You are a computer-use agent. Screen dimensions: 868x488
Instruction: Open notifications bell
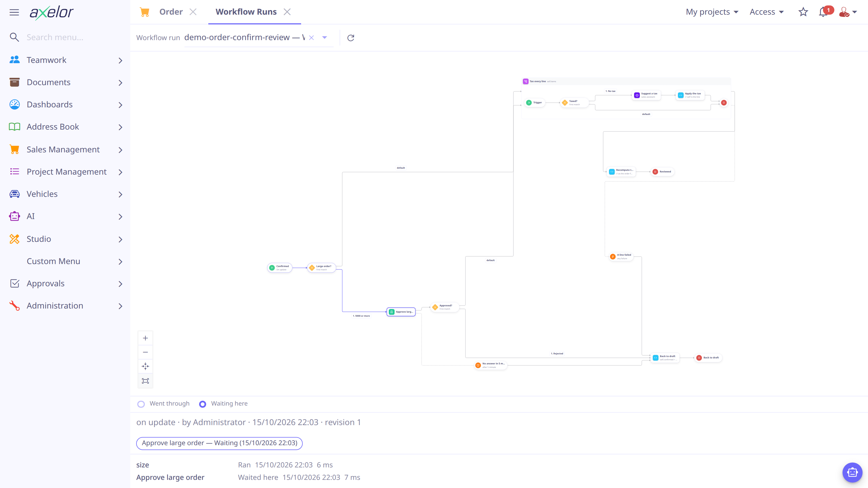(x=823, y=12)
